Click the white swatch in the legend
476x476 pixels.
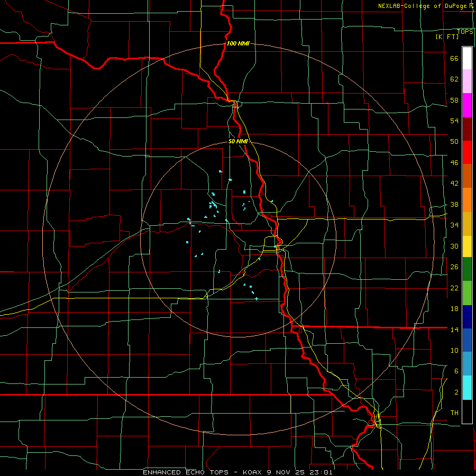[467, 58]
